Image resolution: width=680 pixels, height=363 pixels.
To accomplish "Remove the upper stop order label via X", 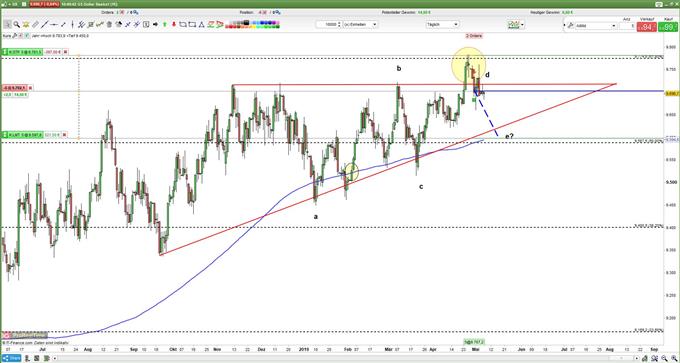I will pos(65,52).
